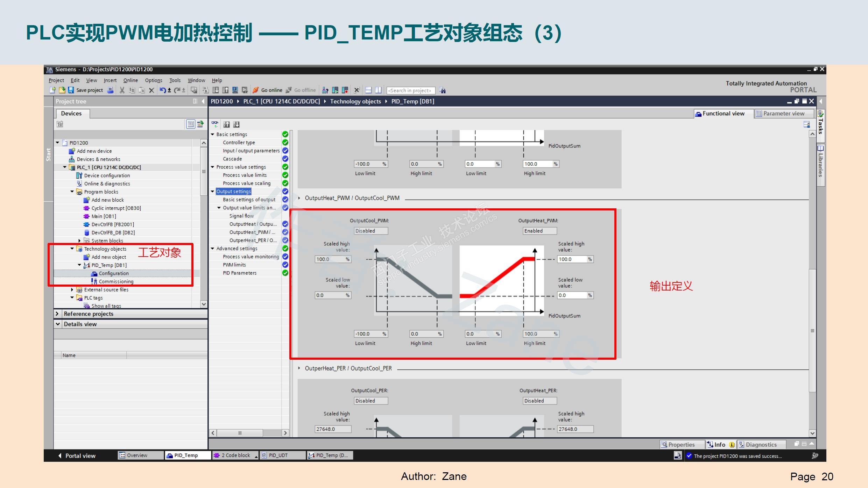Click blue status checkmark beside PWM limits
868x488 pixels.
point(285,265)
